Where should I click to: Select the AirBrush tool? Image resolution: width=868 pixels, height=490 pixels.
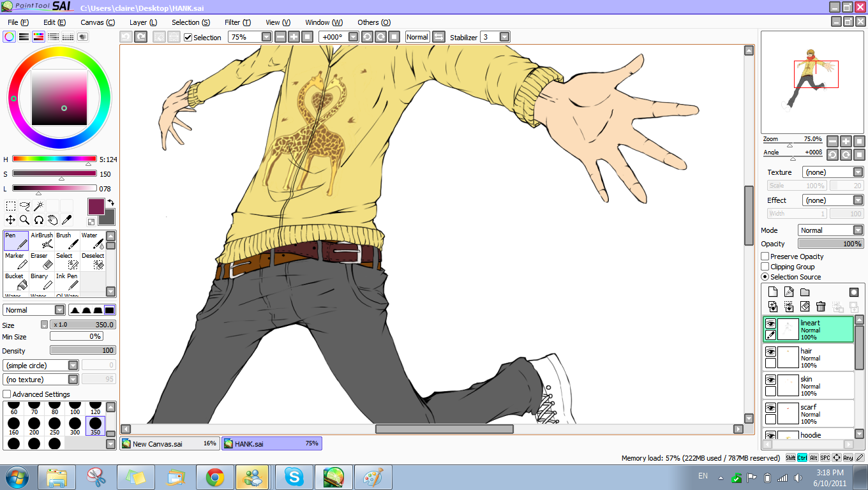tap(41, 241)
